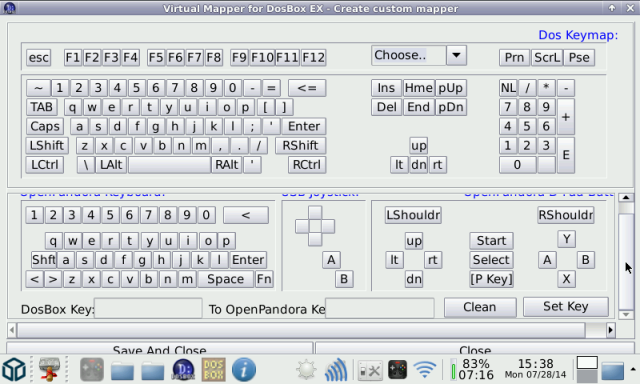
Task: Click the <= backspace key
Action: coord(307,88)
